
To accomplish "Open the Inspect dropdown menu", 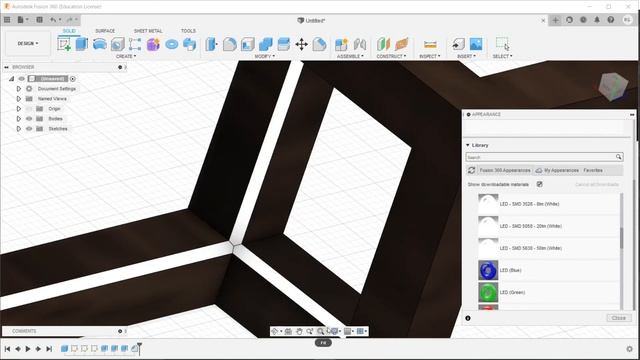I will click(x=430, y=56).
